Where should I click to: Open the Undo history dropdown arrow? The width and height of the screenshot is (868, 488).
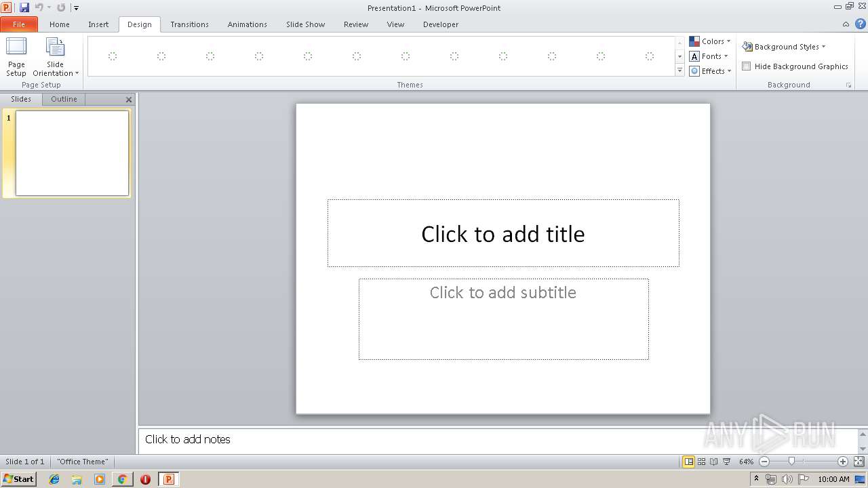[49, 8]
